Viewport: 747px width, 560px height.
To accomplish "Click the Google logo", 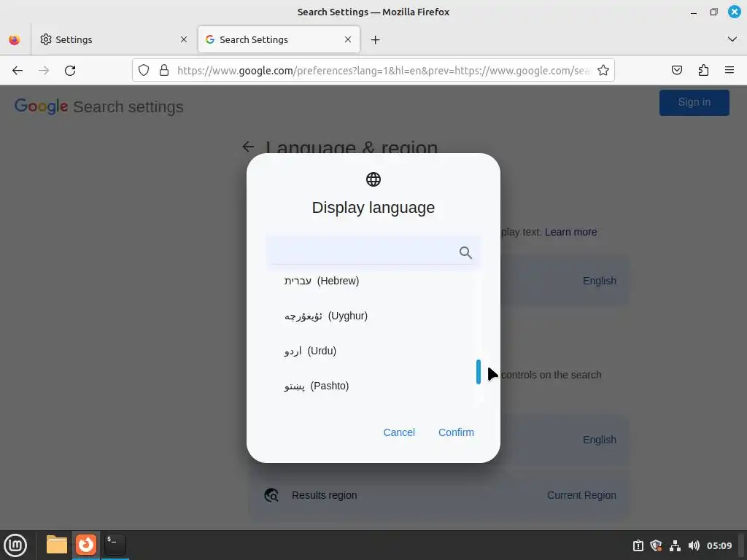I will (x=41, y=106).
